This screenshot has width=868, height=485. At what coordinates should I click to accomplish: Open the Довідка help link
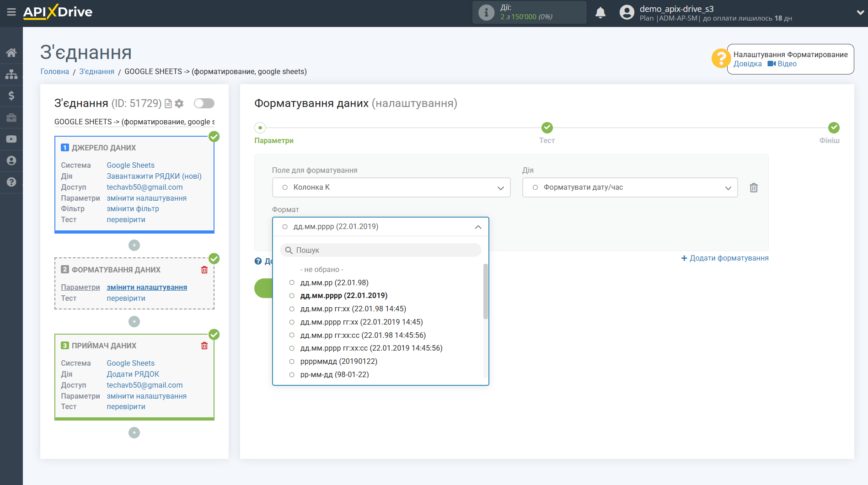click(x=748, y=64)
